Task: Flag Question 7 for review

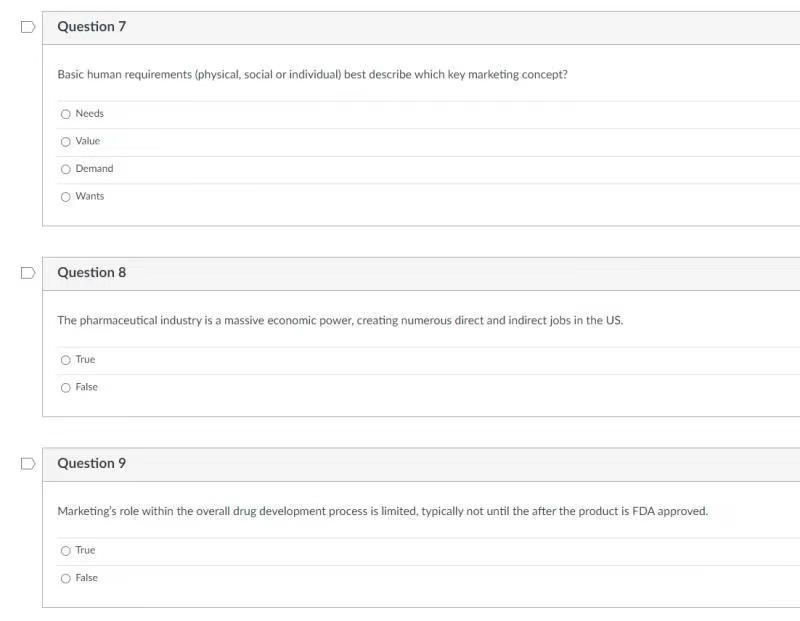Action: click(x=28, y=27)
